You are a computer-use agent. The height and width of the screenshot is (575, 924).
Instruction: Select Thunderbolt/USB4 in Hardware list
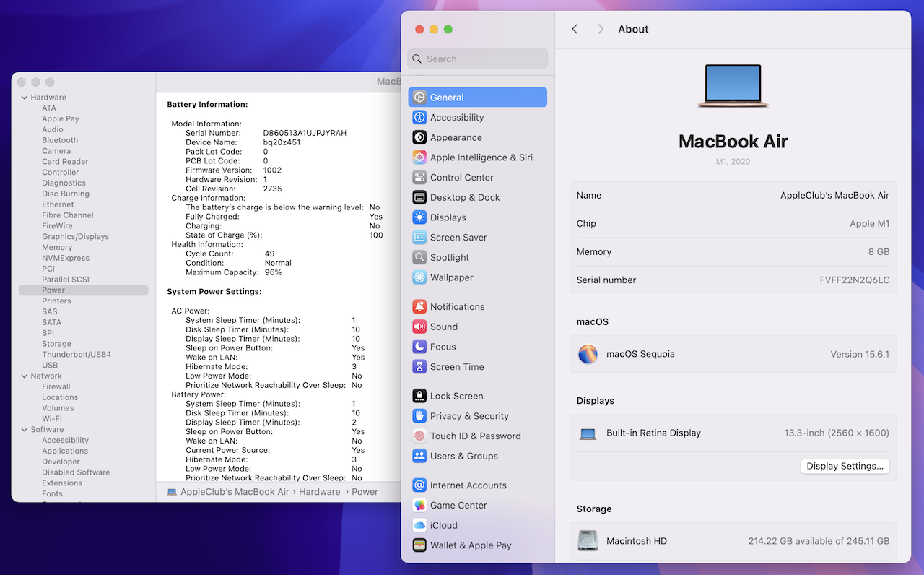point(77,354)
